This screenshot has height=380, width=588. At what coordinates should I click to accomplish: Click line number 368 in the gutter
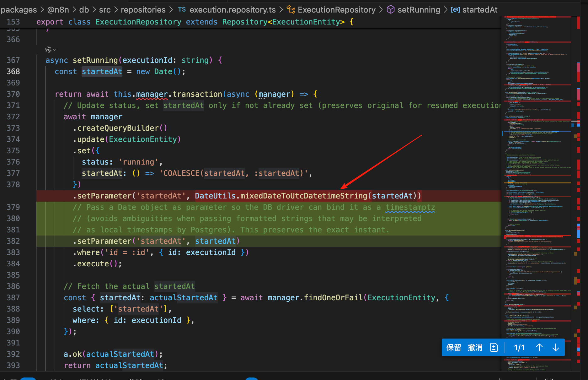[13, 72]
